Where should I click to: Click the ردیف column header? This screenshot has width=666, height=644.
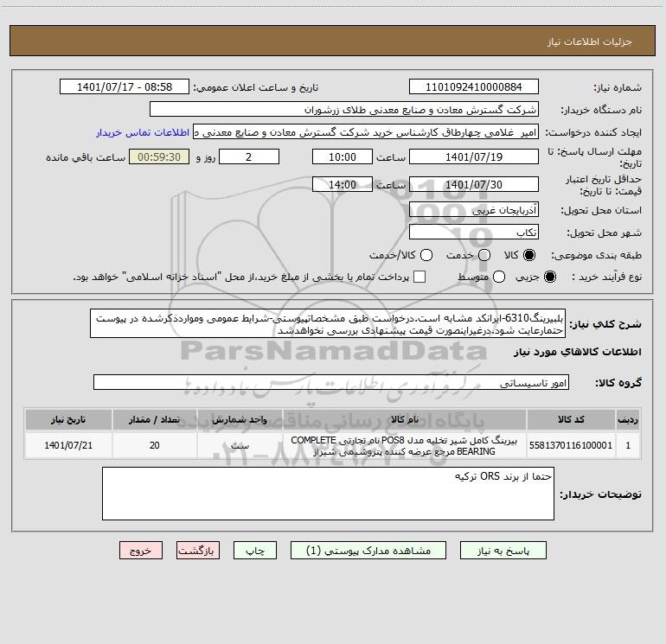point(628,419)
